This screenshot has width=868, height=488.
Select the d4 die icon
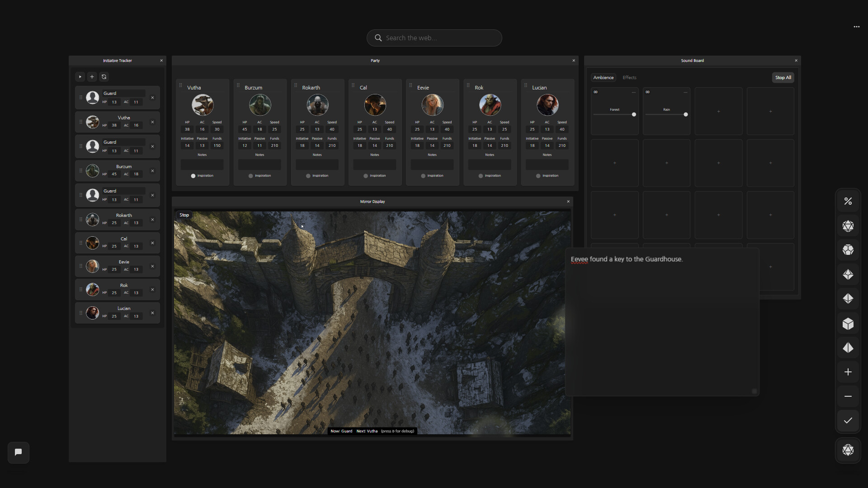pos(849,348)
